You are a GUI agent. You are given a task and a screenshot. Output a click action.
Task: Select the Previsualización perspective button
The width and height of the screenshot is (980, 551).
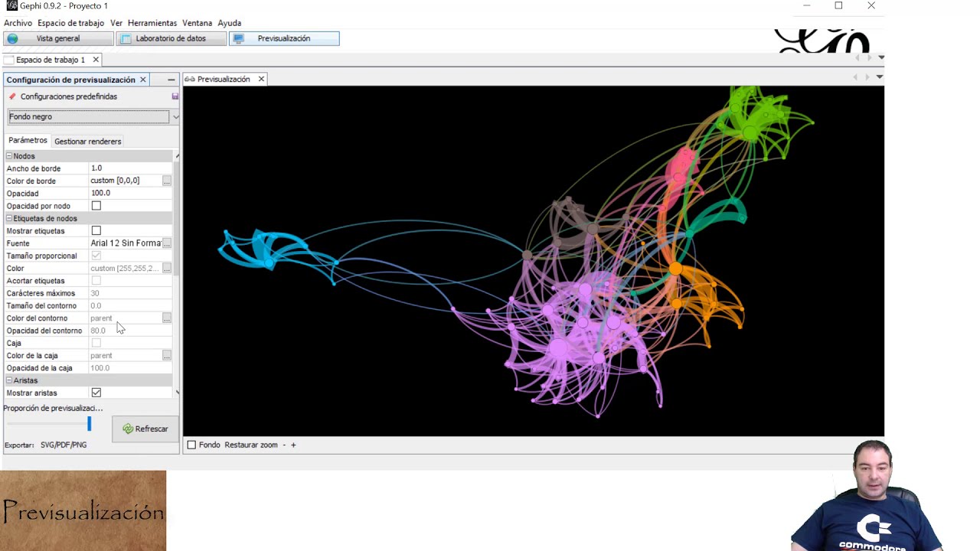[x=284, y=38]
